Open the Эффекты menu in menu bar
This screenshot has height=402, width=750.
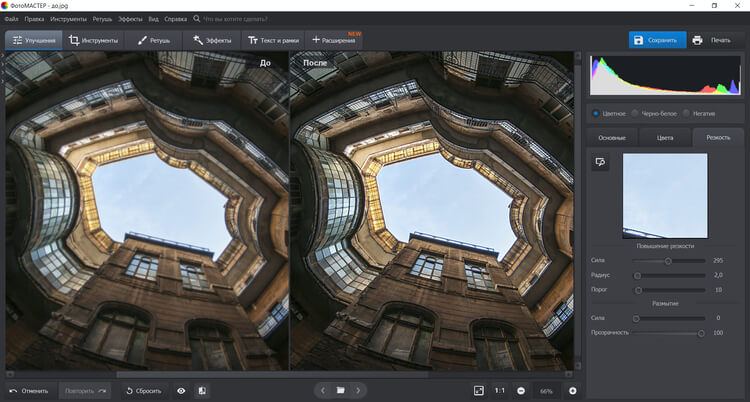[130, 18]
